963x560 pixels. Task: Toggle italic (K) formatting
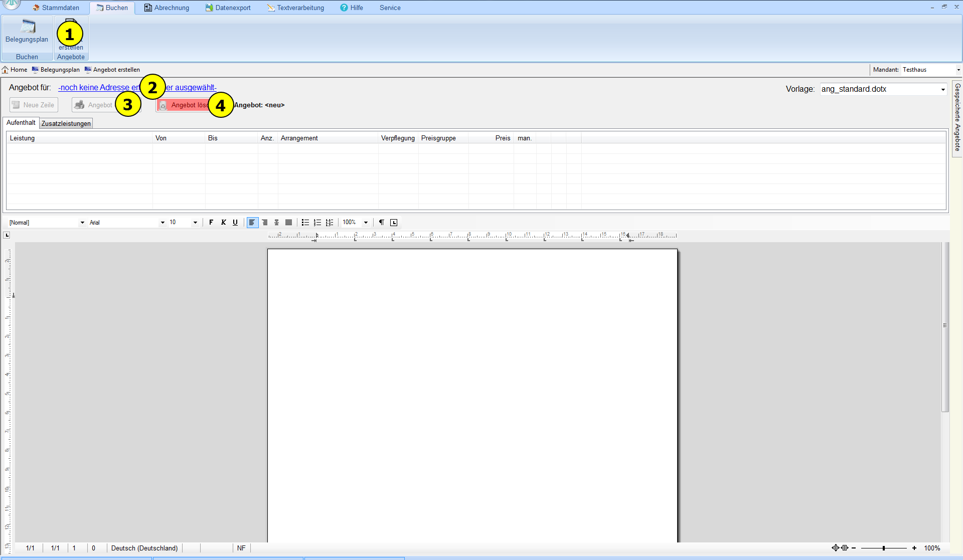[223, 222]
